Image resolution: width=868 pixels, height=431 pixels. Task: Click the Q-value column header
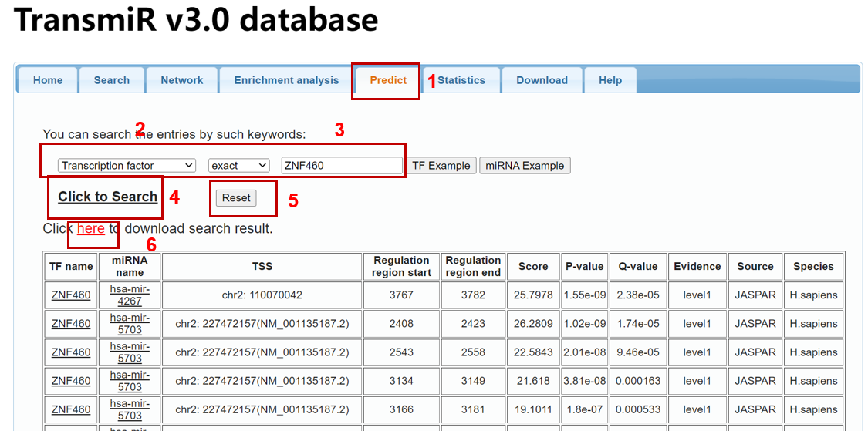[x=638, y=266]
